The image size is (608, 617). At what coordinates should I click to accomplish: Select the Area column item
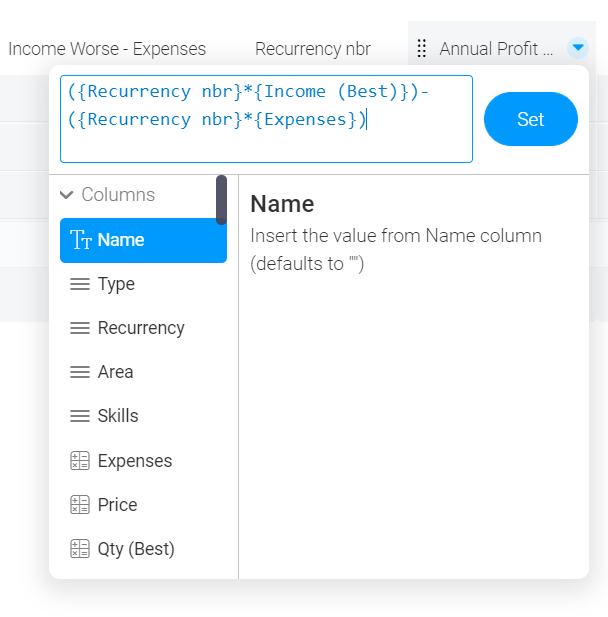[143, 372]
